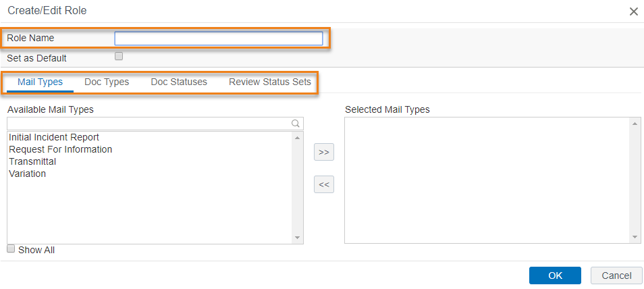Select the Mail Types tab
Image resolution: width=644 pixels, height=289 pixels.
pos(41,82)
